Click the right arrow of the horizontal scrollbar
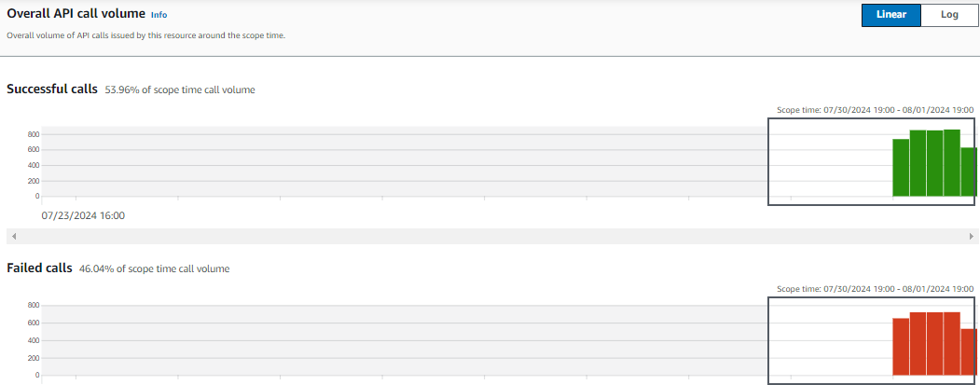The width and height of the screenshot is (980, 385). click(x=972, y=236)
